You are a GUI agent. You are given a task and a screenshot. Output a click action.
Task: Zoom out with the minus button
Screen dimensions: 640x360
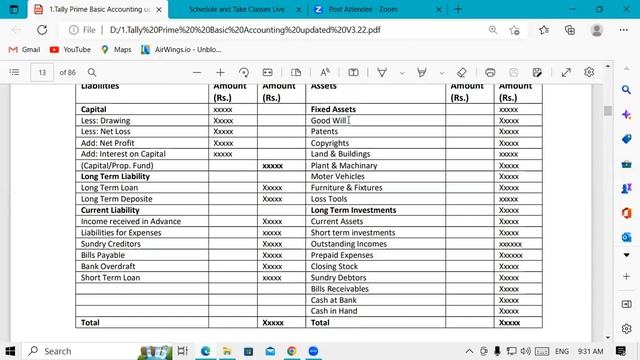click(197, 72)
